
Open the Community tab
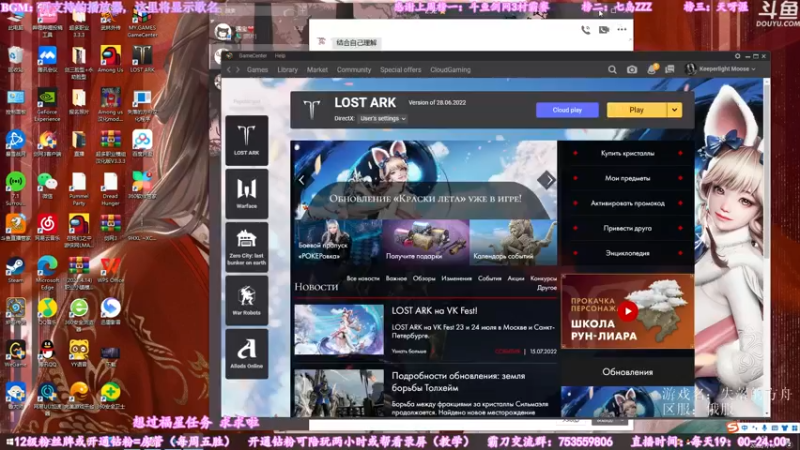click(x=354, y=70)
